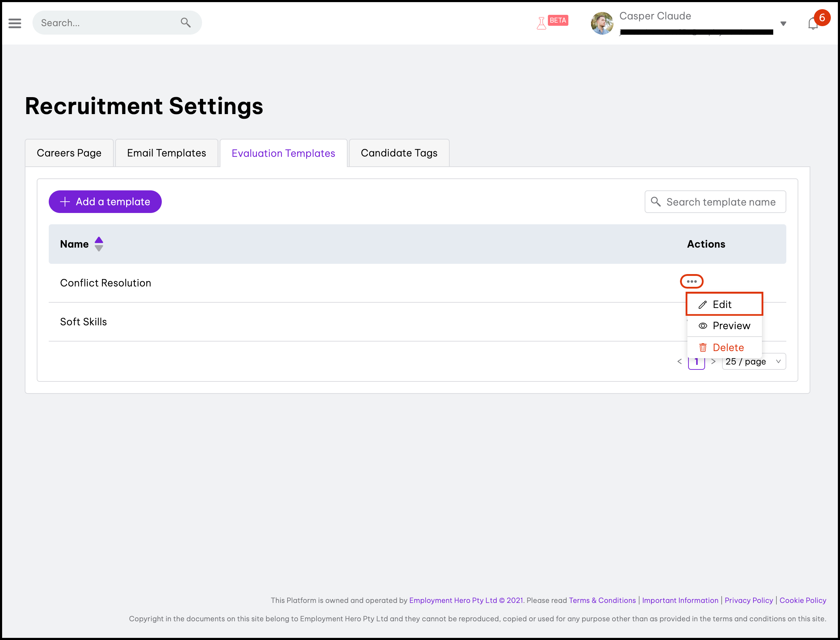The image size is (840, 640).
Task: Click Casper Claude's profile avatar
Action: click(x=602, y=23)
